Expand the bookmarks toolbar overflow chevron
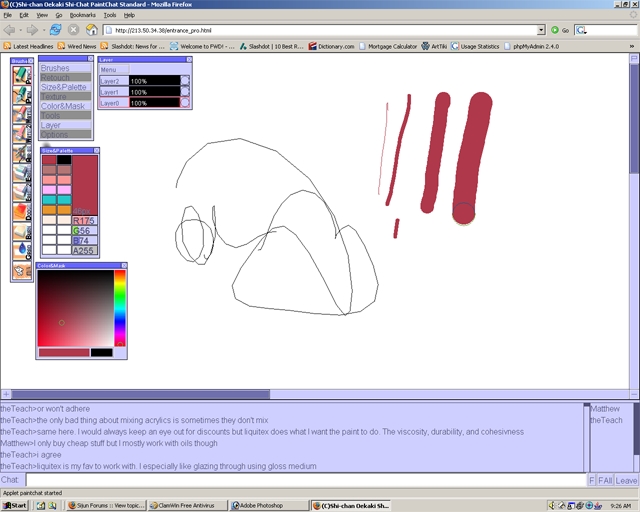The height and width of the screenshot is (512, 640). tap(632, 46)
